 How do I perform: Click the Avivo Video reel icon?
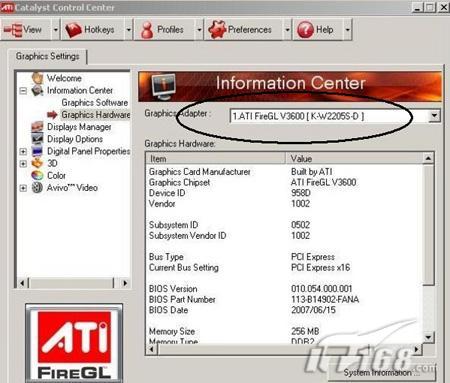click(x=37, y=187)
